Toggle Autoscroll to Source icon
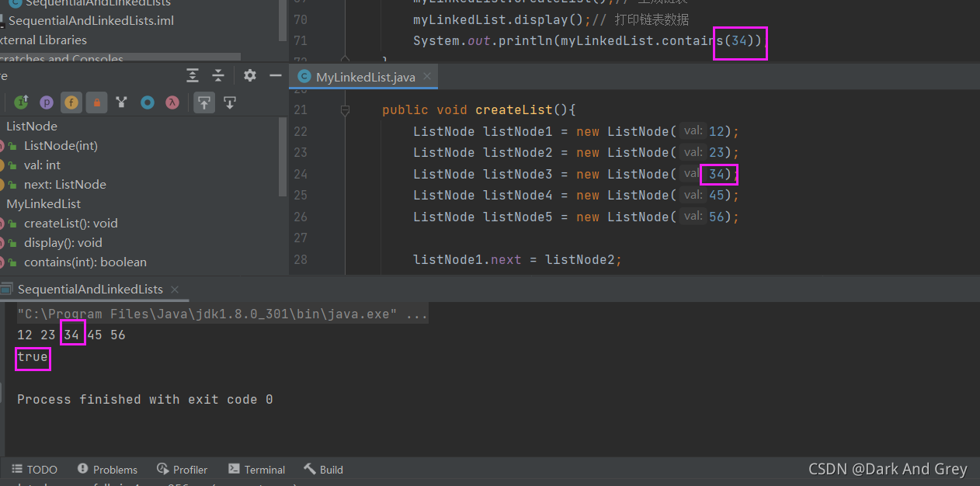Image resolution: width=980 pixels, height=486 pixels. coord(204,102)
